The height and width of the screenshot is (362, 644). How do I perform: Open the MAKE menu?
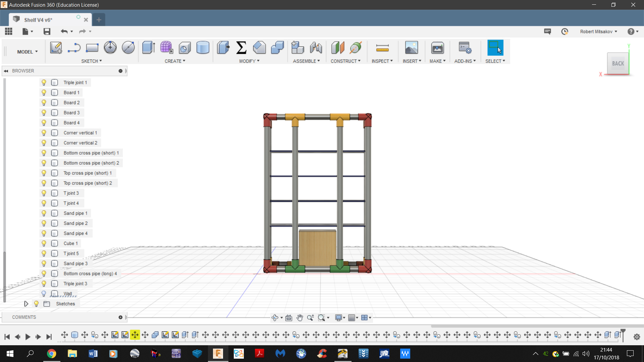pos(437,61)
